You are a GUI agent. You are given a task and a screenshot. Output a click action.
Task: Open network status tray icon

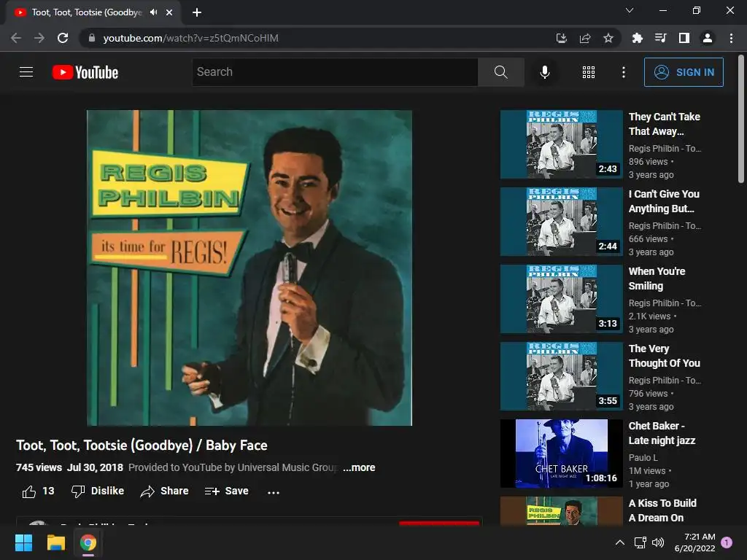point(640,542)
